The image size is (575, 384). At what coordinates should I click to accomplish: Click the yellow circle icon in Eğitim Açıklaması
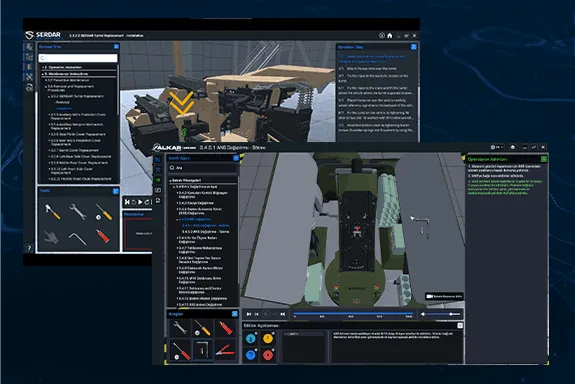pyautogui.click(x=268, y=338)
